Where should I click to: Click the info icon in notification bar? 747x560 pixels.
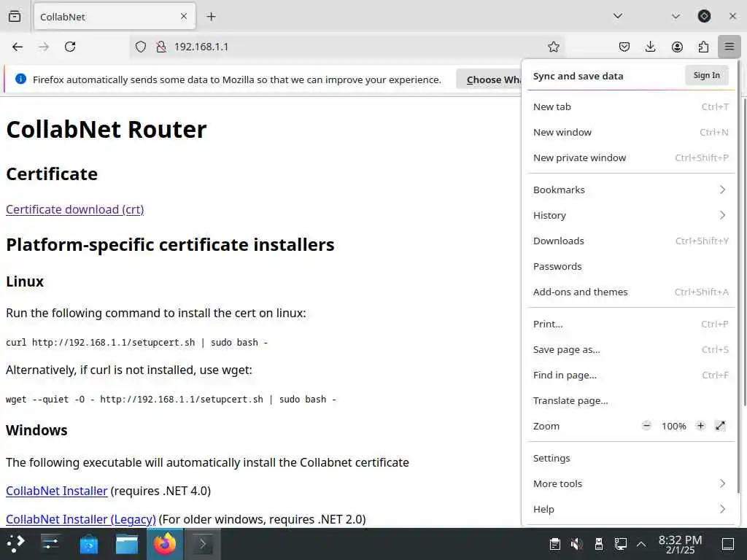point(20,79)
